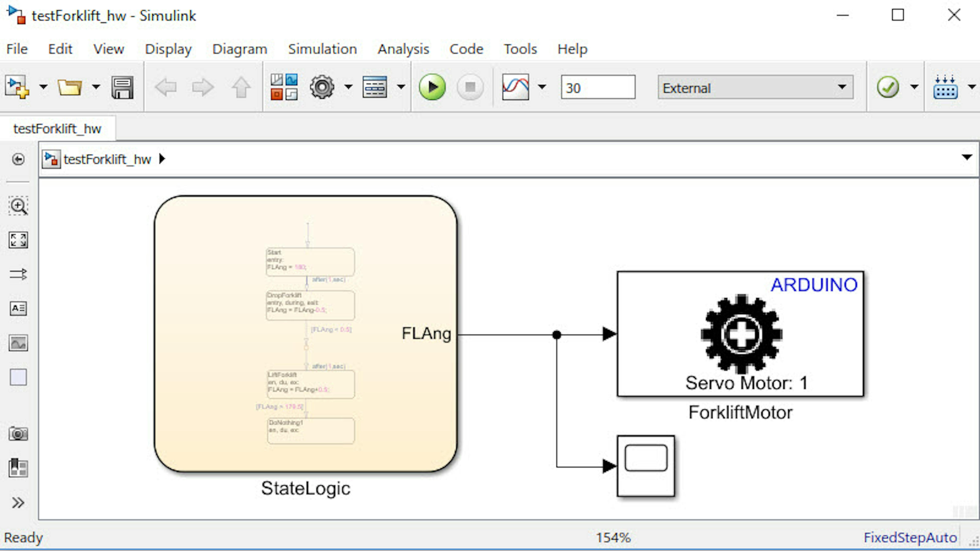Open the New Model dropdown arrow
Screen dimensions: 980x551
tap(44, 87)
